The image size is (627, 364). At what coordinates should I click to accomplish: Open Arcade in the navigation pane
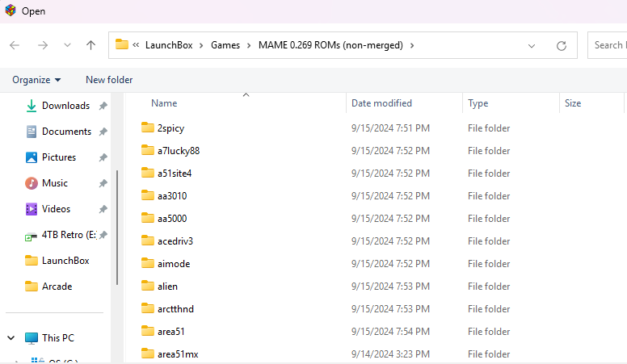pyautogui.click(x=57, y=287)
